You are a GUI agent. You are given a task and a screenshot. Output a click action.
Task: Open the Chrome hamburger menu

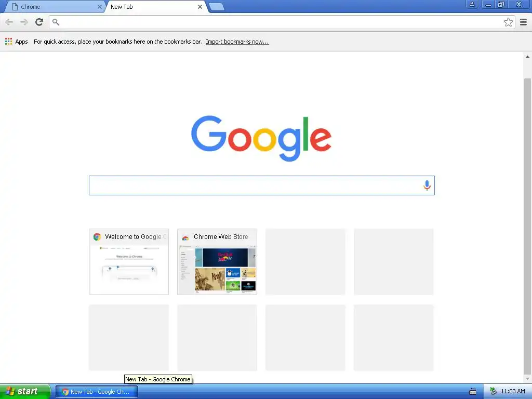pyautogui.click(x=523, y=22)
